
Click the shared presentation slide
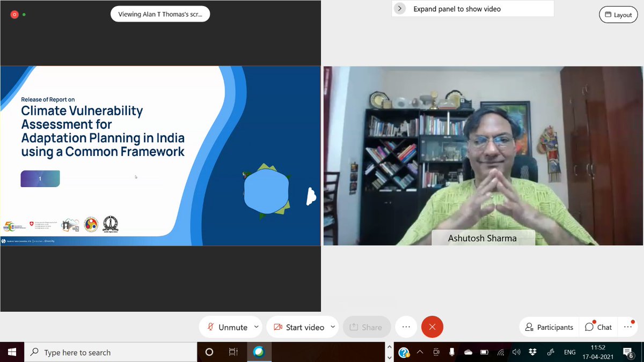[160, 156]
